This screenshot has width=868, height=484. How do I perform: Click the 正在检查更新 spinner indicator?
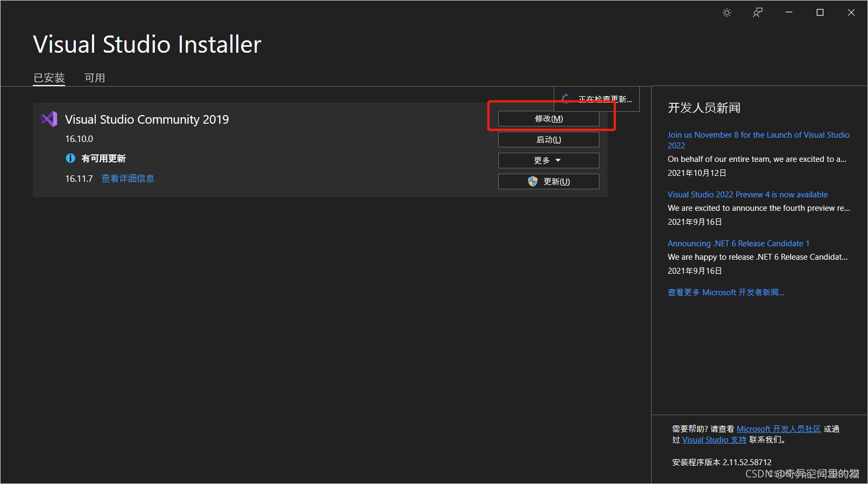tap(565, 98)
